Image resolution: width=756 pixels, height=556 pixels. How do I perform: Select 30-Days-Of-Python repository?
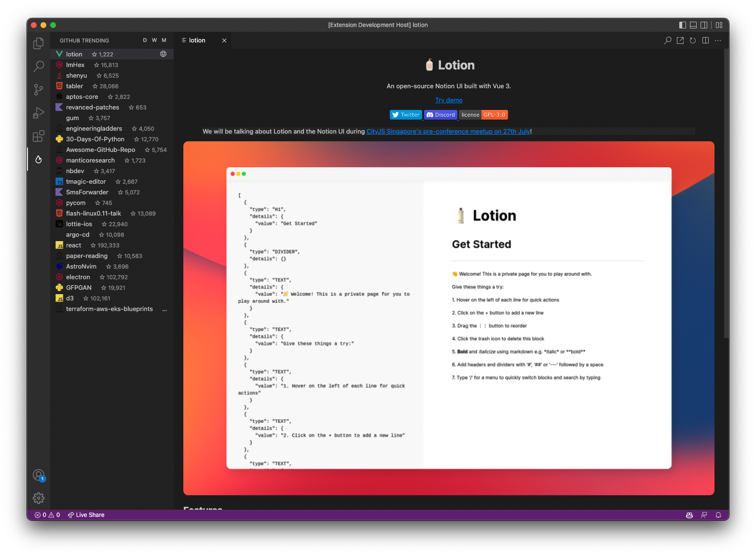tap(112, 139)
